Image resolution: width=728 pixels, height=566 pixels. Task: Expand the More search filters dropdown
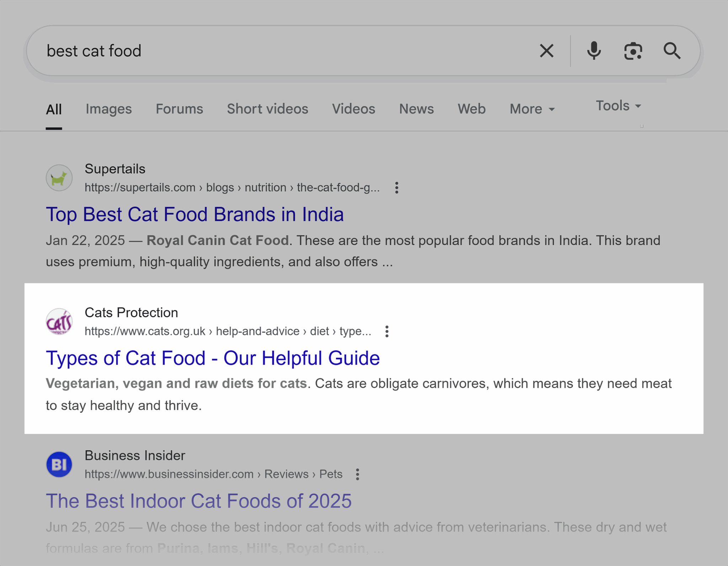(x=532, y=109)
